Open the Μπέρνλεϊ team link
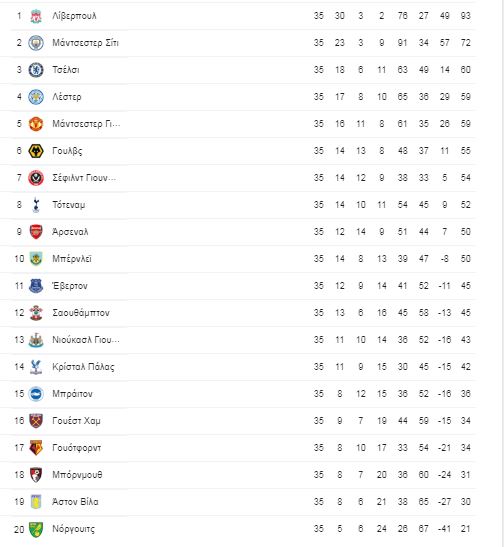The height and width of the screenshot is (547, 504). click(x=72, y=259)
